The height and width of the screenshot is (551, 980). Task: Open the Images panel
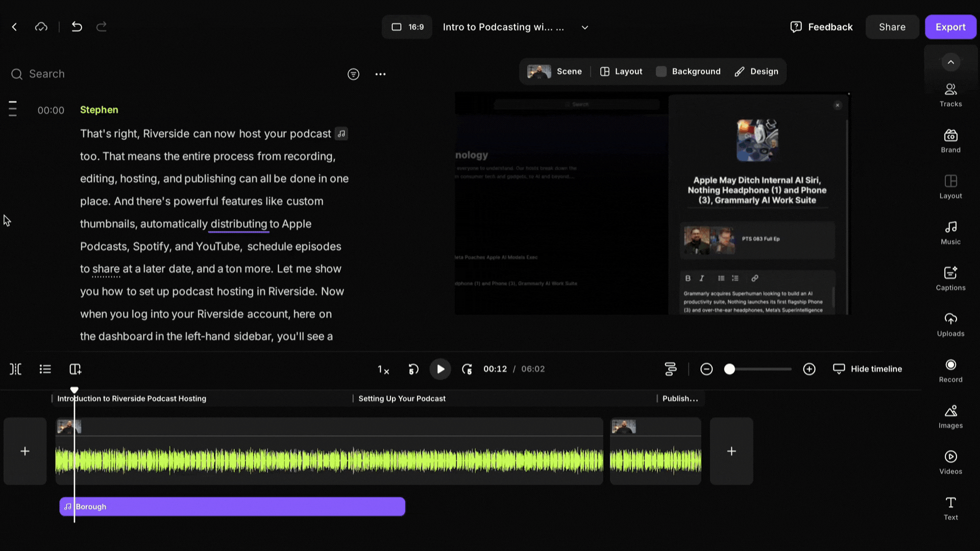coord(950,417)
